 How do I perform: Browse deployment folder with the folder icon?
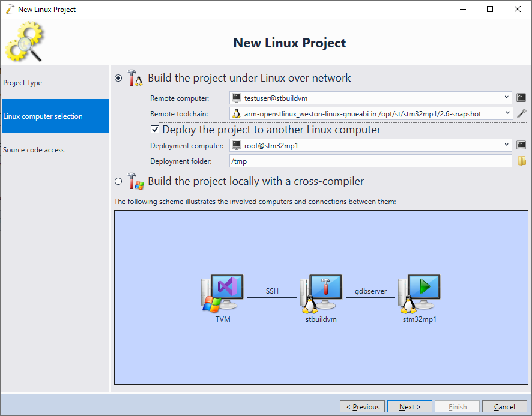[x=522, y=161]
